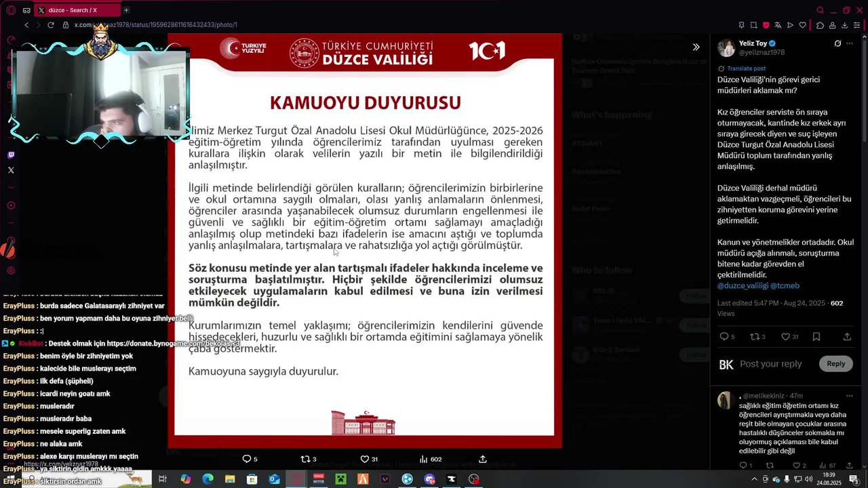Click chat line 'musleradır baba'
The width and height of the screenshot is (868, 488).
(65, 418)
